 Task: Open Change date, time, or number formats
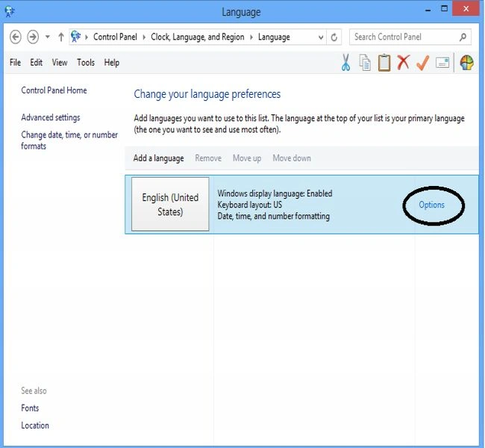click(69, 140)
